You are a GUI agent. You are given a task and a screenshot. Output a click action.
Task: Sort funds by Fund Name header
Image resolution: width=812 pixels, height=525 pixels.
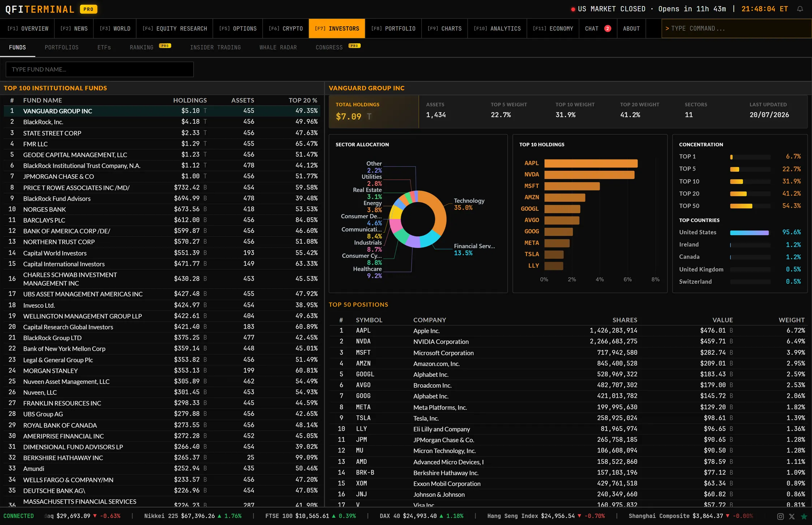coord(43,101)
